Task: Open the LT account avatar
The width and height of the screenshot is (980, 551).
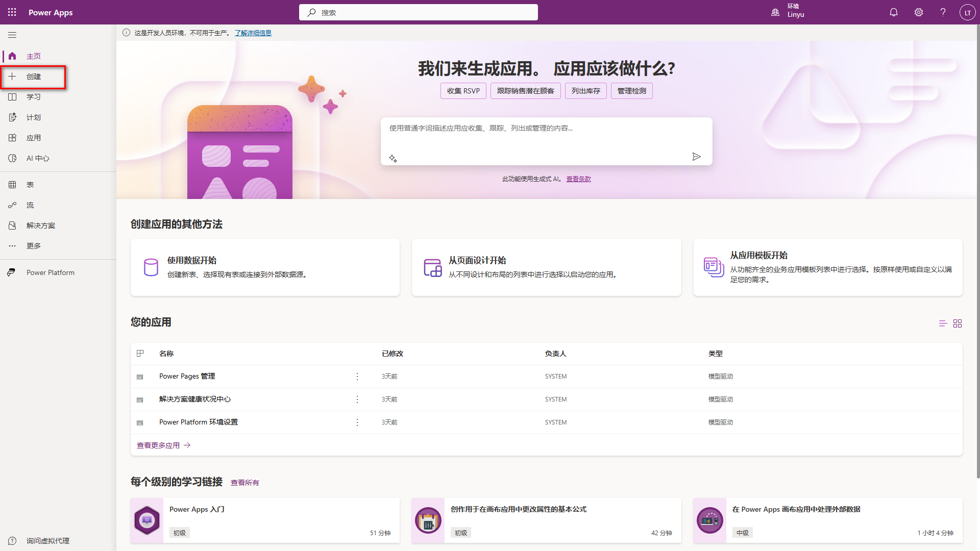Action: coord(967,12)
